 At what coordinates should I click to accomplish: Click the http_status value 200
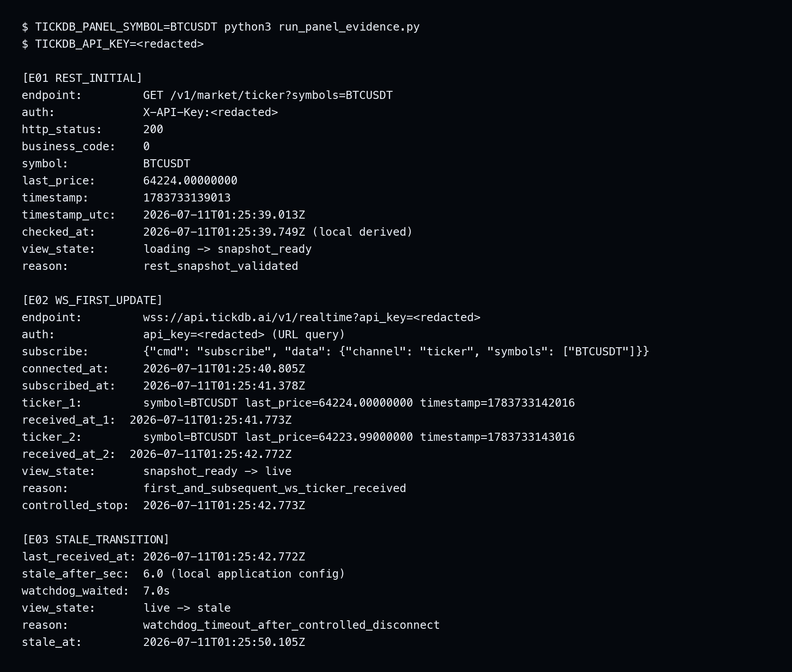[153, 130]
